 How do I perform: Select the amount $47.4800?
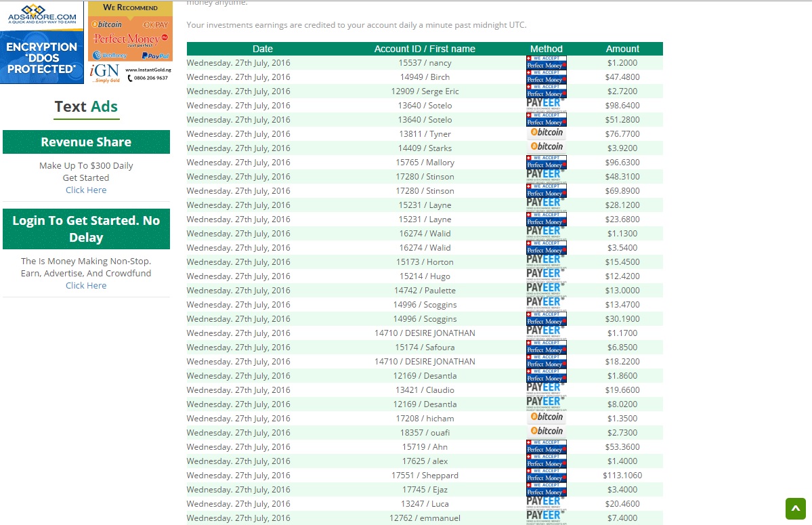coord(622,77)
